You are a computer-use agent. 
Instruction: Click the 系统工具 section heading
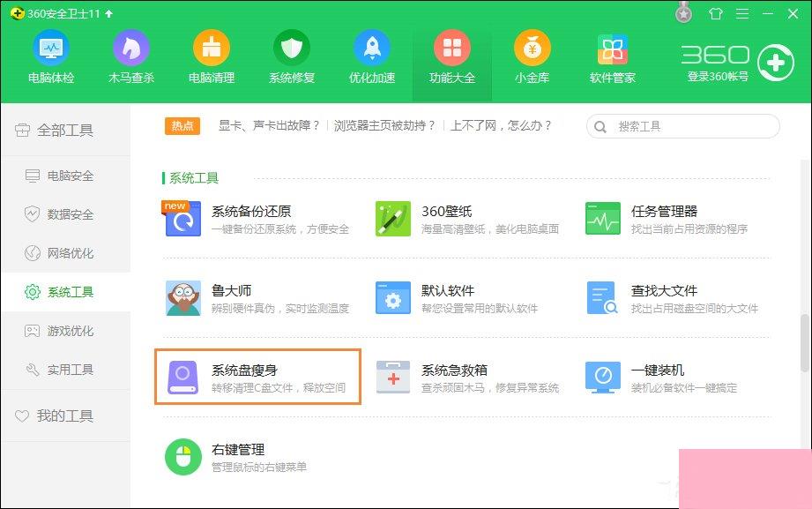point(194,178)
